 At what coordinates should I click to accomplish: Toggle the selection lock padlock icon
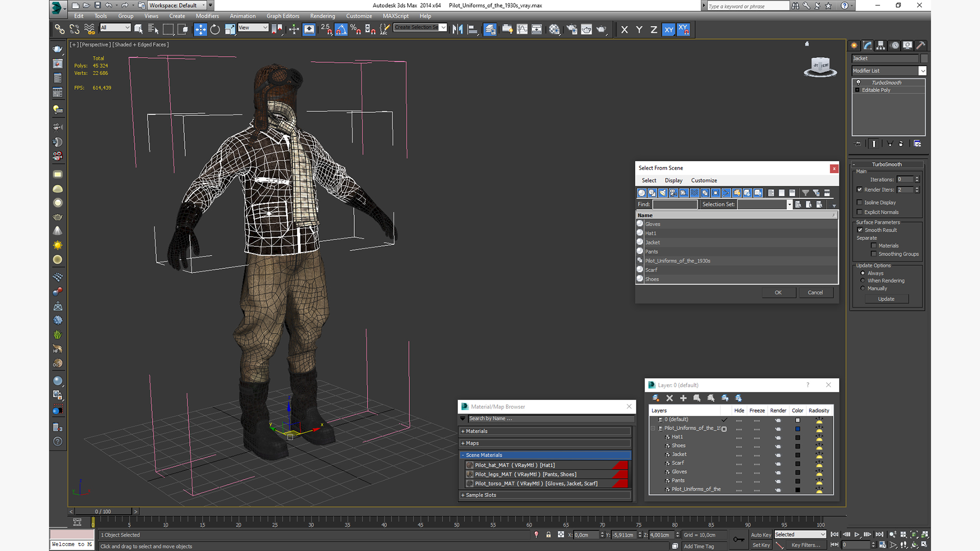pos(549,535)
